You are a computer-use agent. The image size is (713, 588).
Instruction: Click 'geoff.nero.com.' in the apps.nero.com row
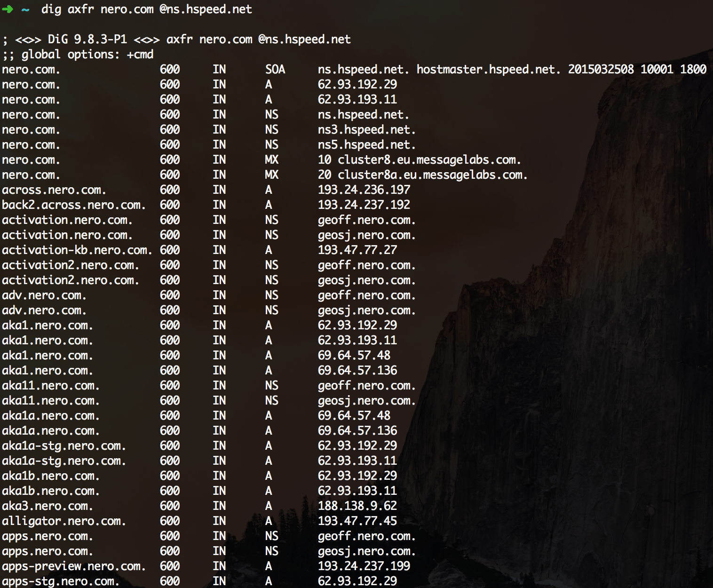point(367,536)
